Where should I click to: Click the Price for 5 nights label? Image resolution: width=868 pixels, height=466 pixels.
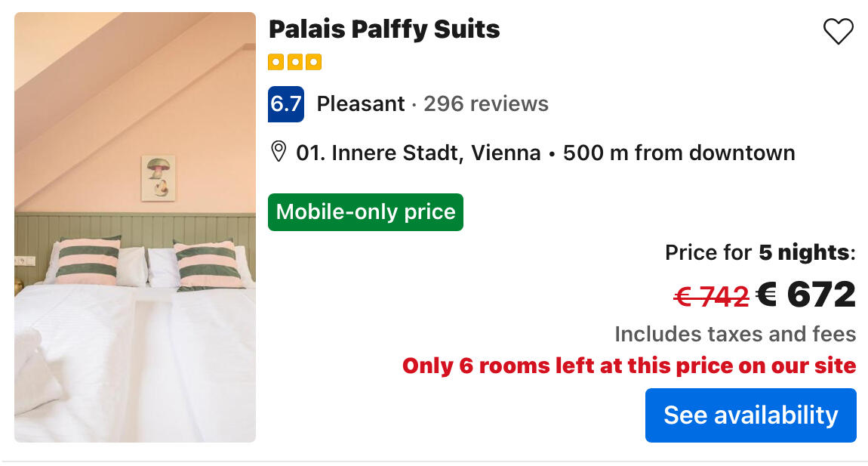(x=760, y=253)
